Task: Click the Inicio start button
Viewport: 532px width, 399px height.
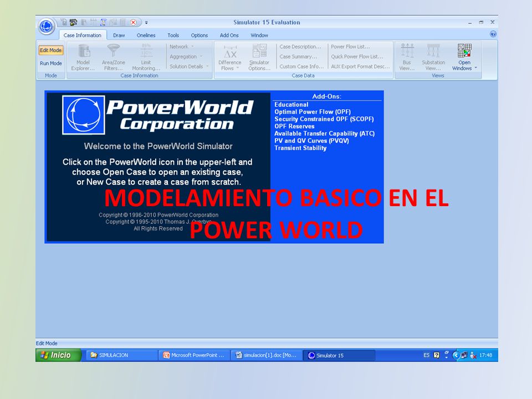Action: point(58,355)
